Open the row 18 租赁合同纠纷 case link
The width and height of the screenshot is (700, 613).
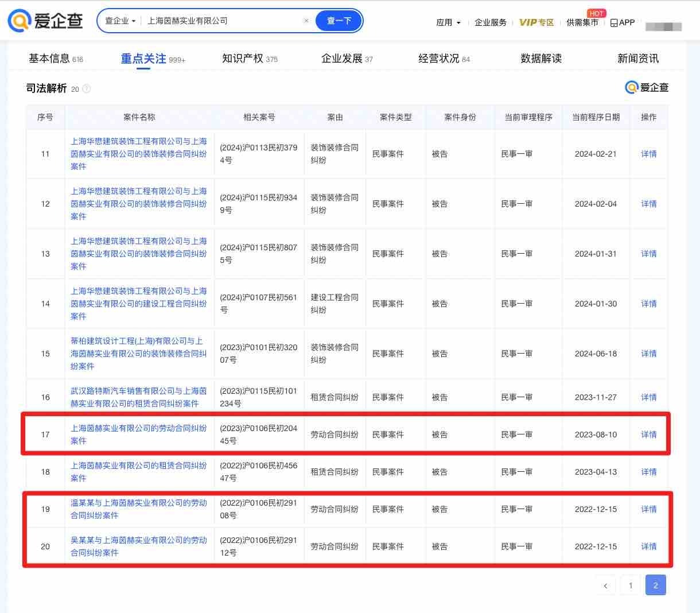coord(139,472)
